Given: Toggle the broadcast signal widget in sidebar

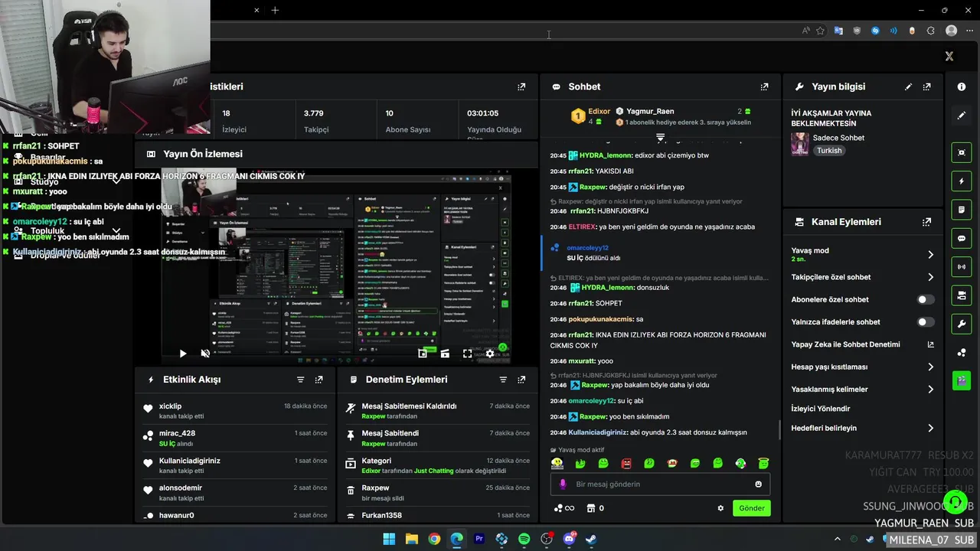Looking at the screenshot, I should [x=962, y=266].
